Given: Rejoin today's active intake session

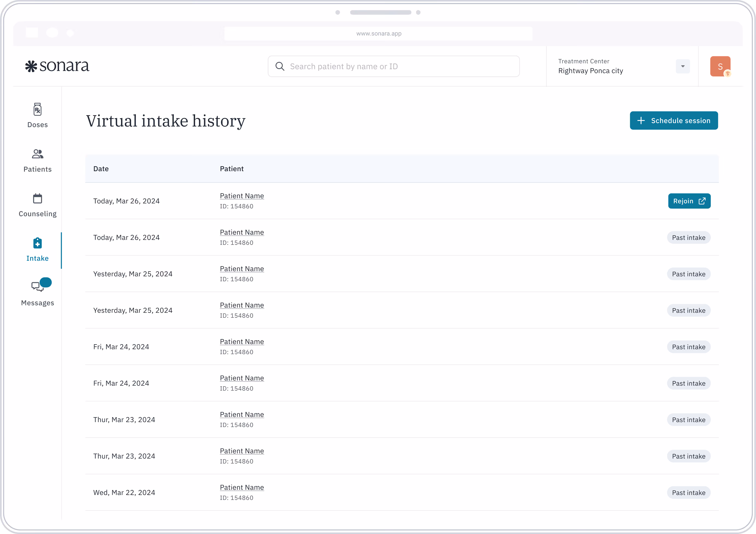Looking at the screenshot, I should (689, 201).
